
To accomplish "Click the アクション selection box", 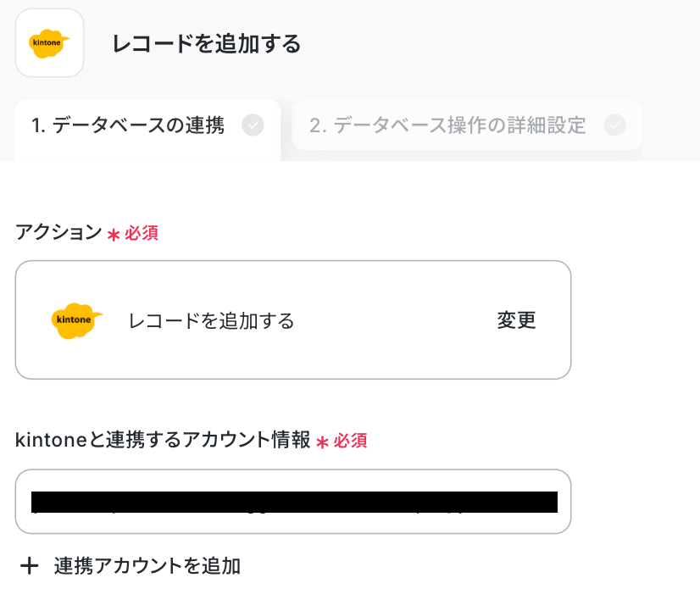I will tap(292, 319).
